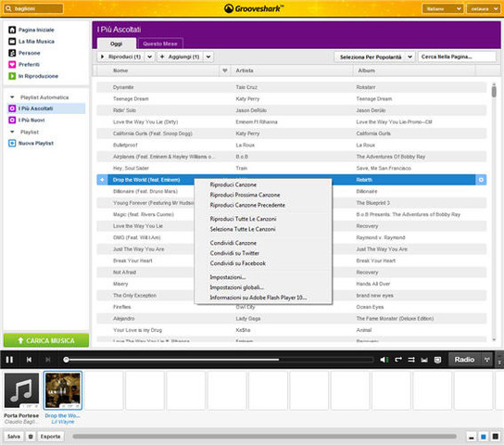Click Condividi su Facebook menu item
The width and height of the screenshot is (504, 445).
pos(237,263)
